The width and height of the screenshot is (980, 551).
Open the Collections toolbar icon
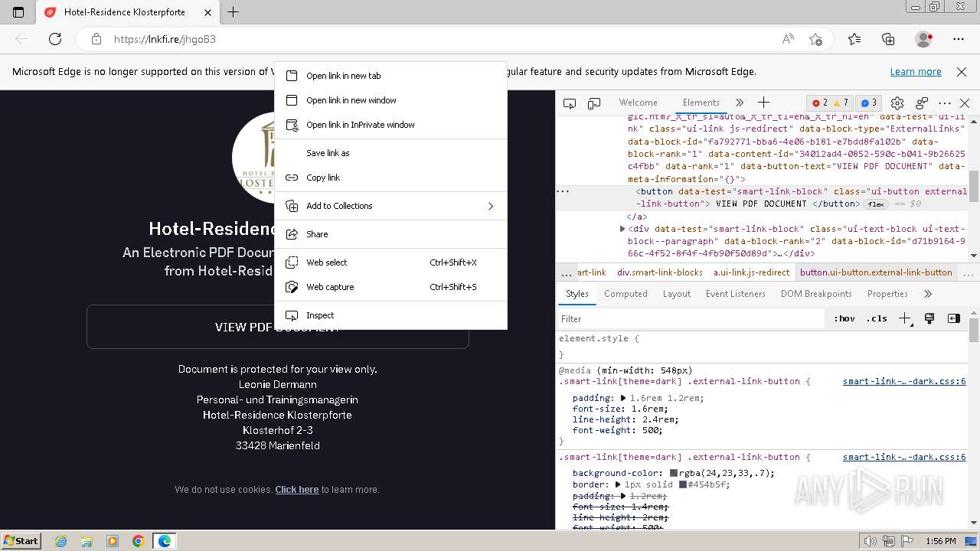tap(888, 39)
